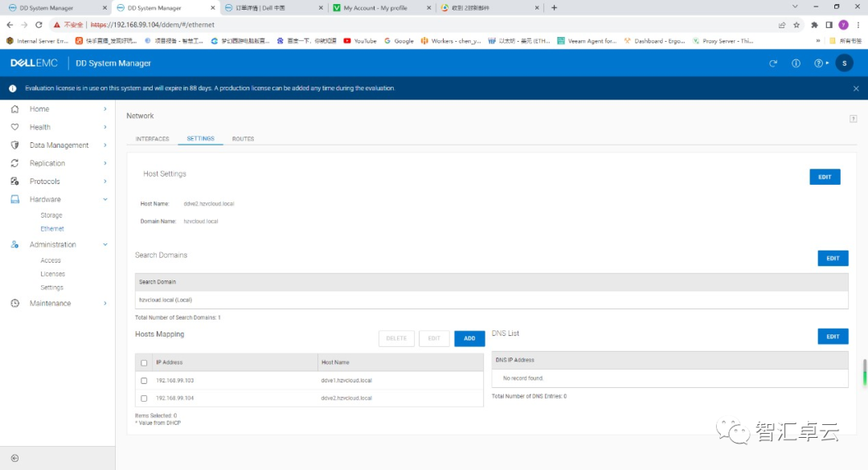The width and height of the screenshot is (868, 470).
Task: Dismiss the evaluation license banner
Action: (856, 88)
